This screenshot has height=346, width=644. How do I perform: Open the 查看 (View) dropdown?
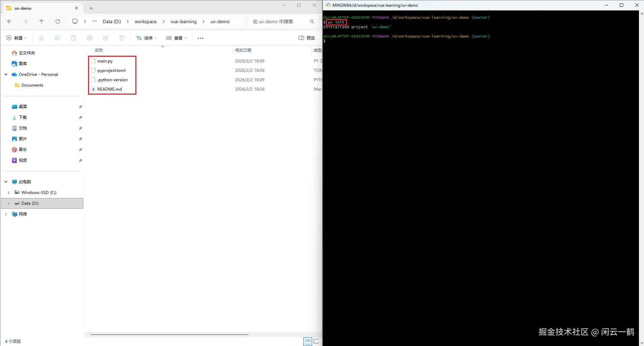pos(176,38)
